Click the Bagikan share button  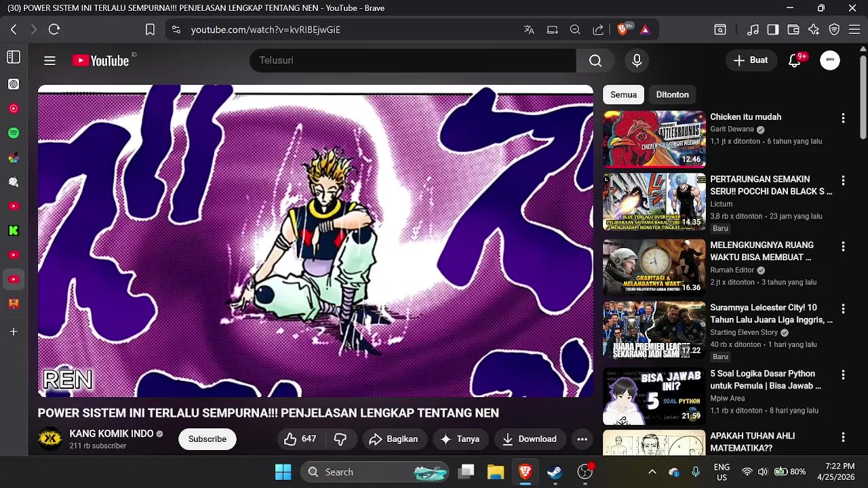click(394, 439)
